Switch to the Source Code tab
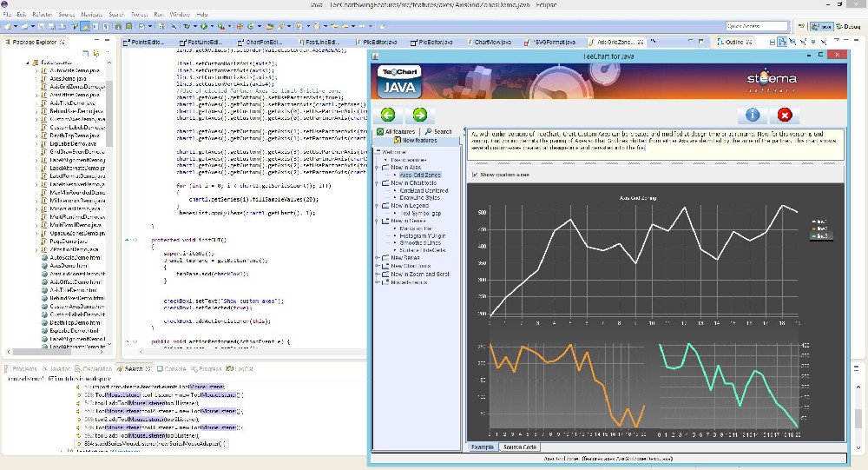Image resolution: width=868 pixels, height=470 pixels. 519,447
